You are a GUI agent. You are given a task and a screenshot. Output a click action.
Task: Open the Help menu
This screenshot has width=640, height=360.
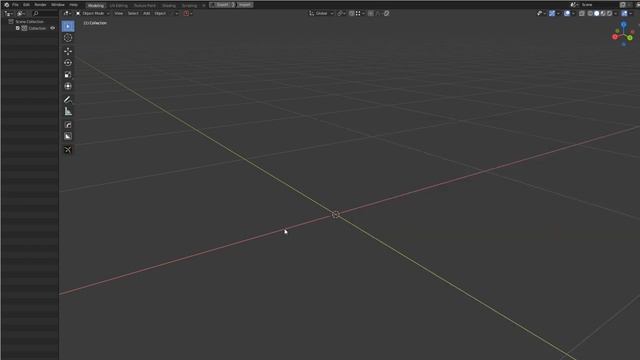[x=73, y=5]
